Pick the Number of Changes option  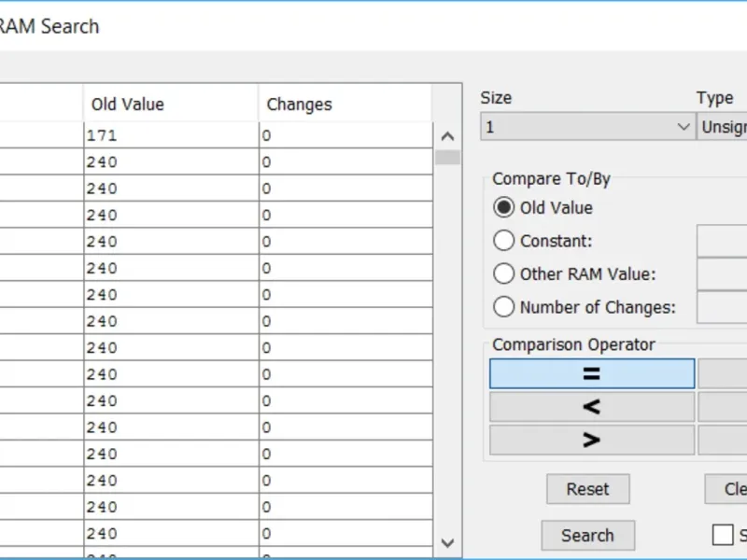click(x=504, y=306)
